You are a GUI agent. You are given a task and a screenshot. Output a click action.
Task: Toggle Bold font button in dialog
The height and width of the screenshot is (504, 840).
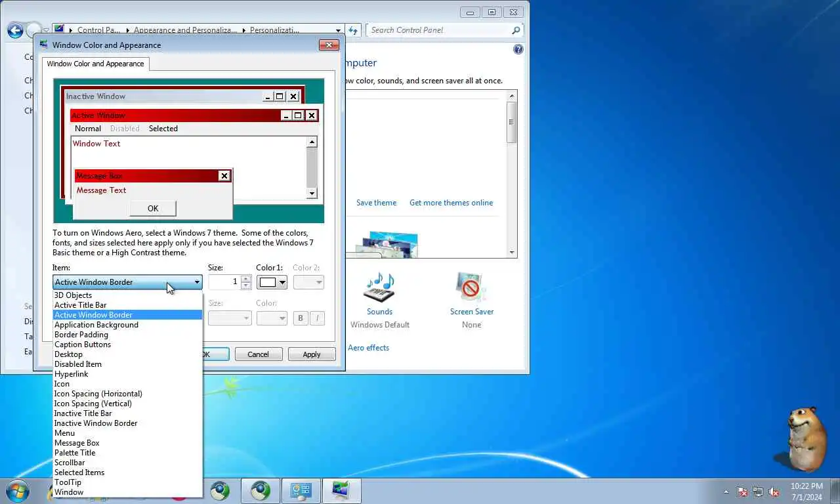pyautogui.click(x=301, y=318)
